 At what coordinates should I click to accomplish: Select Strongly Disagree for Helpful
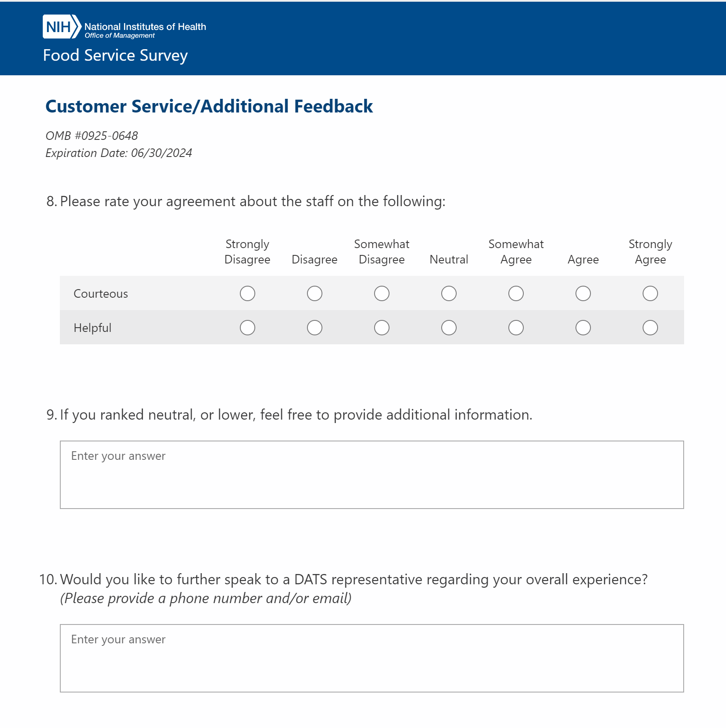(x=248, y=328)
